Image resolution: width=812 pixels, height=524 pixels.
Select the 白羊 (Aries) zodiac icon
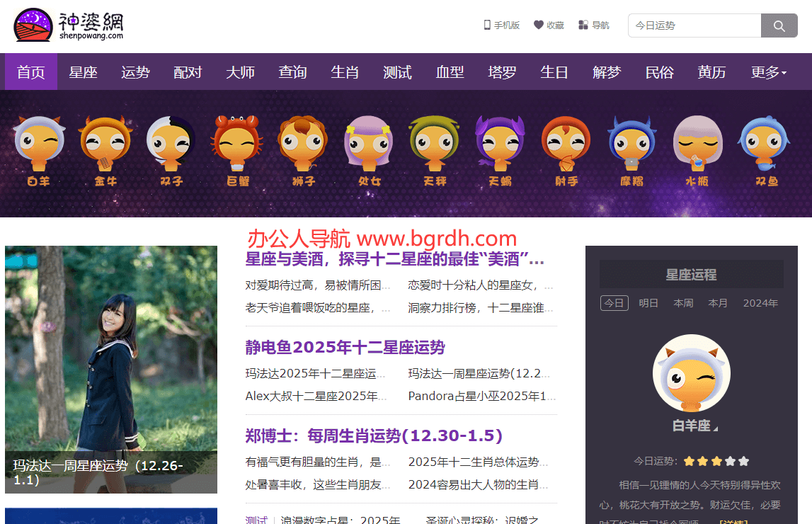tap(39, 145)
